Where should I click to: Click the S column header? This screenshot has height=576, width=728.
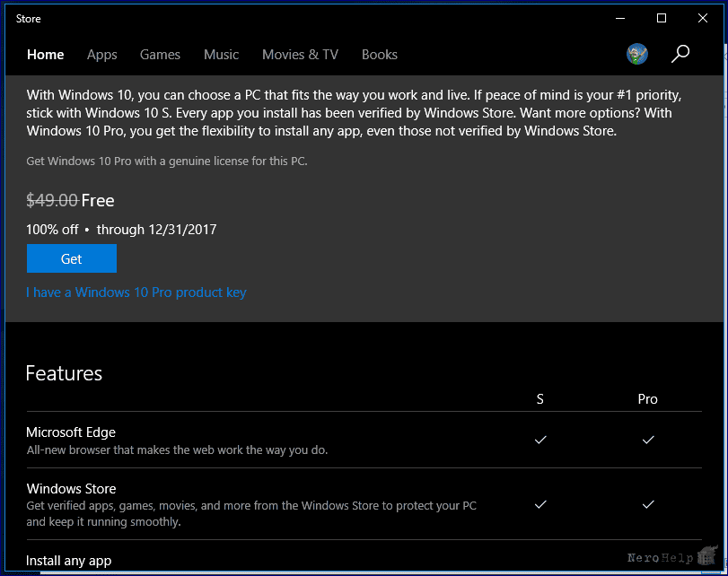point(540,399)
